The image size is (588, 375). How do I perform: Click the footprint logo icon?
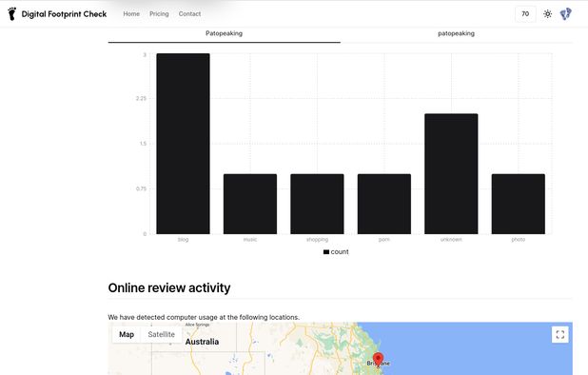click(x=12, y=14)
